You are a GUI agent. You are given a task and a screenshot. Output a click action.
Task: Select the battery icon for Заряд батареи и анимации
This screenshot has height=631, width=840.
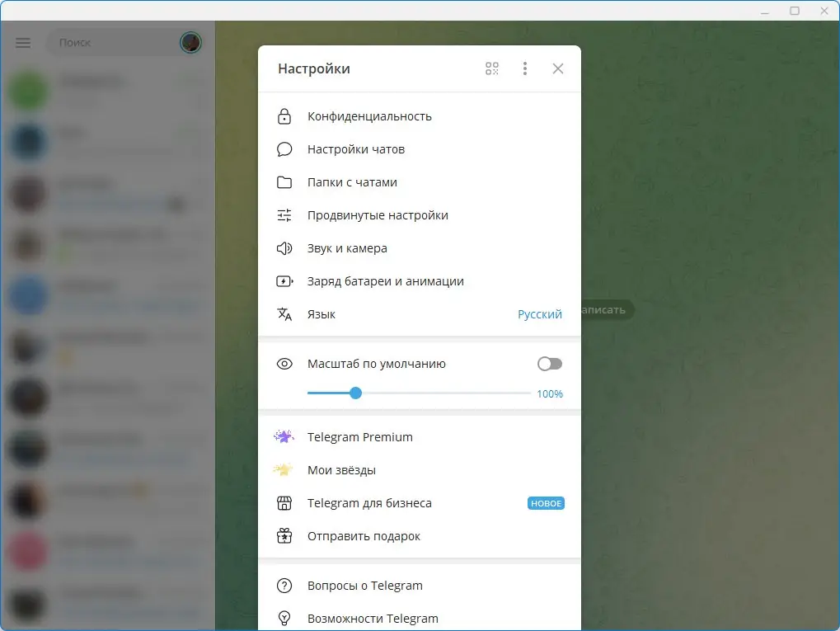point(284,281)
